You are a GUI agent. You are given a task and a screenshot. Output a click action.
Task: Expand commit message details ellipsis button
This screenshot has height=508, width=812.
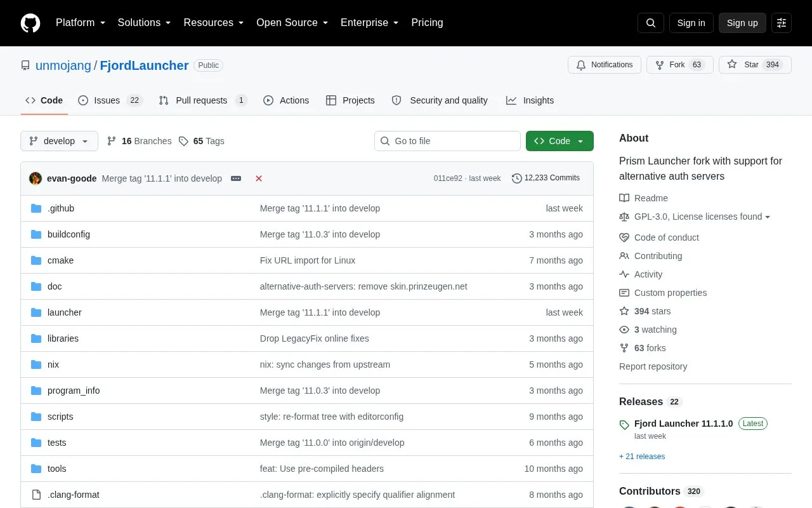click(236, 178)
